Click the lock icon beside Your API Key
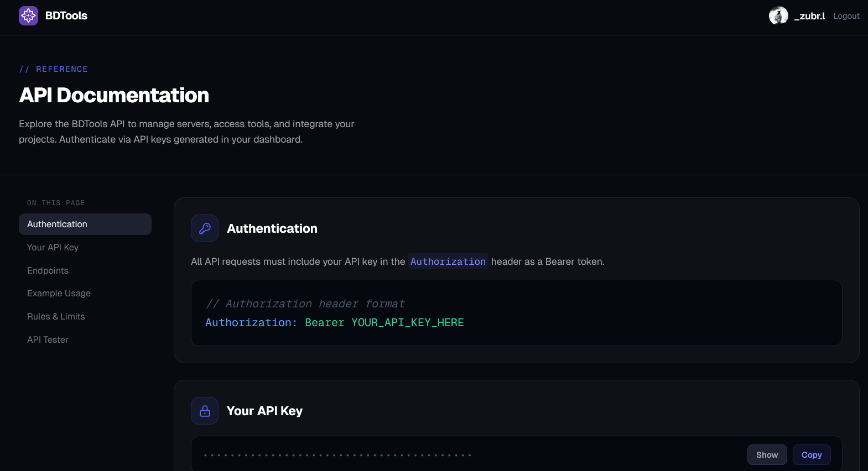The height and width of the screenshot is (471, 868). pyautogui.click(x=205, y=411)
